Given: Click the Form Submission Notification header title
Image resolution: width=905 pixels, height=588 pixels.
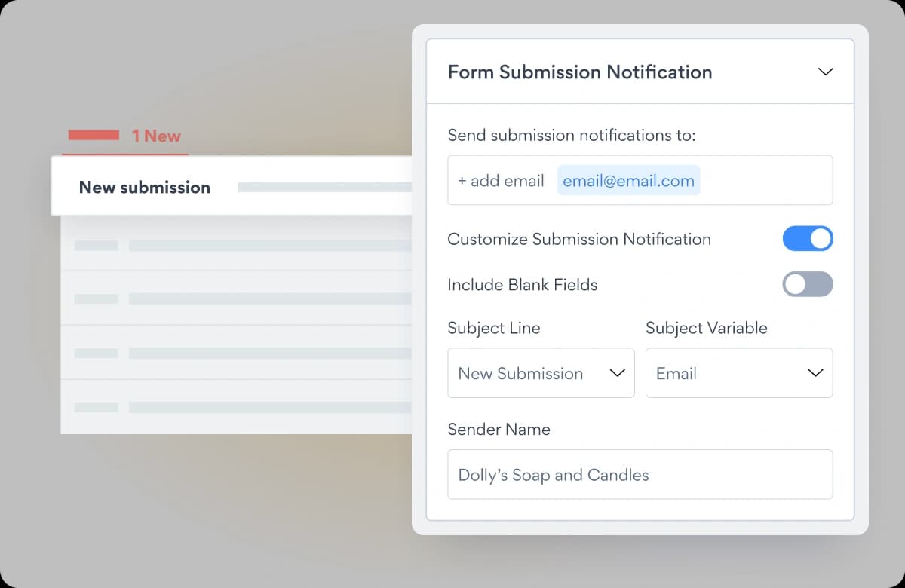Looking at the screenshot, I should [580, 72].
